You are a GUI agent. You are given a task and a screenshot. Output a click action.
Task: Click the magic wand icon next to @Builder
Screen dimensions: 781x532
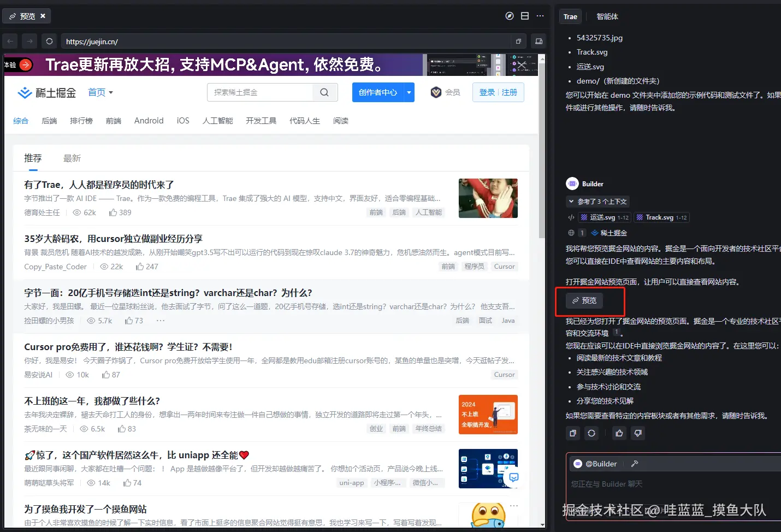point(635,464)
